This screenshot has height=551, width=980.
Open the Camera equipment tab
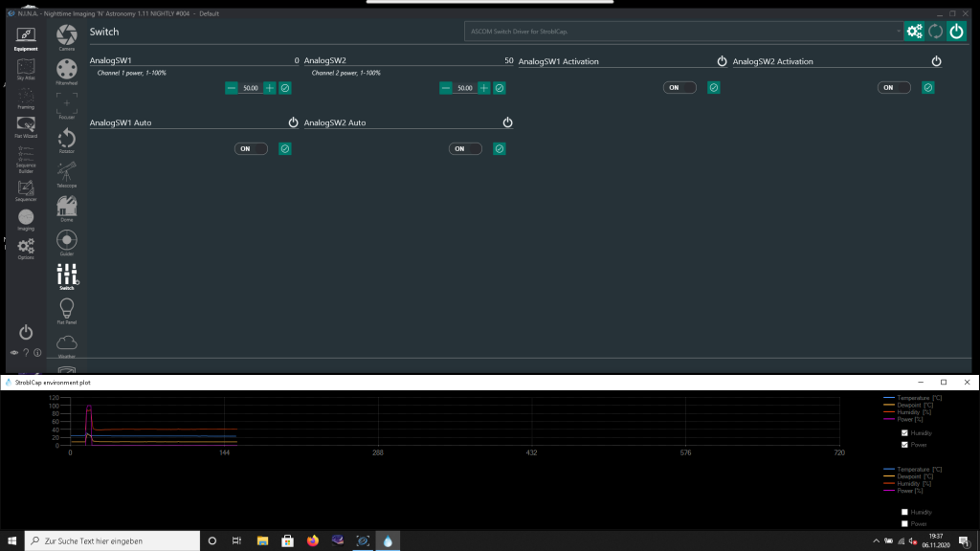[x=66, y=36]
